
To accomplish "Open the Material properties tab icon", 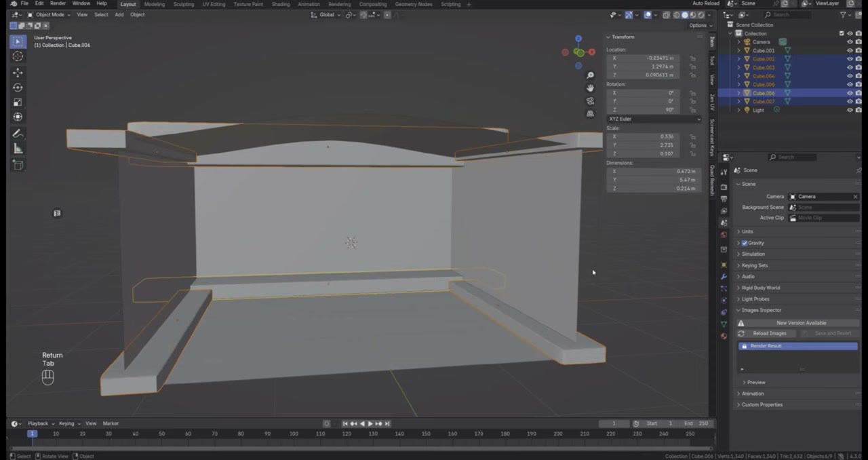I will click(x=724, y=336).
